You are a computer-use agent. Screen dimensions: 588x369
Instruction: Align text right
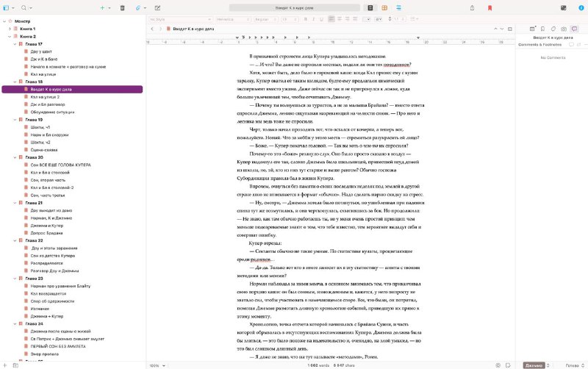pos(347,19)
